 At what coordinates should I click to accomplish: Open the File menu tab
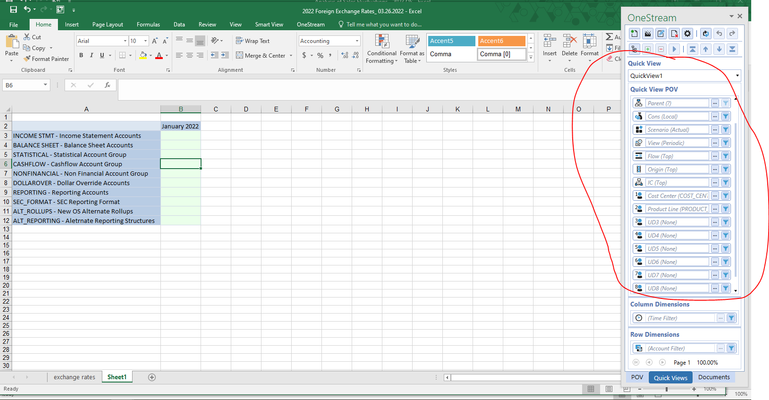coord(14,25)
